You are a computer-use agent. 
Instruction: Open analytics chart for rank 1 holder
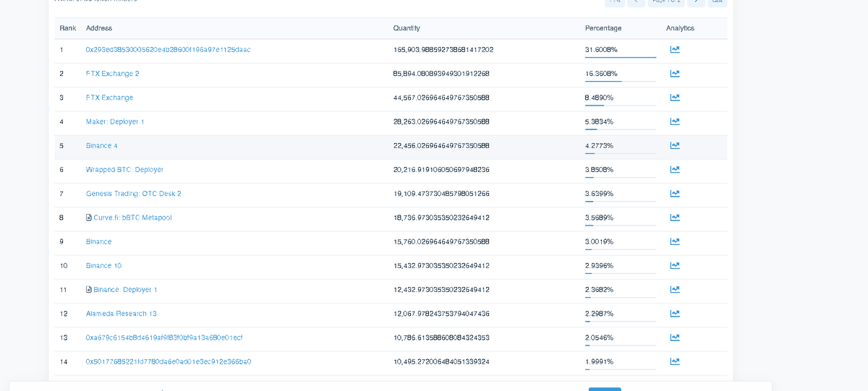coord(675,50)
